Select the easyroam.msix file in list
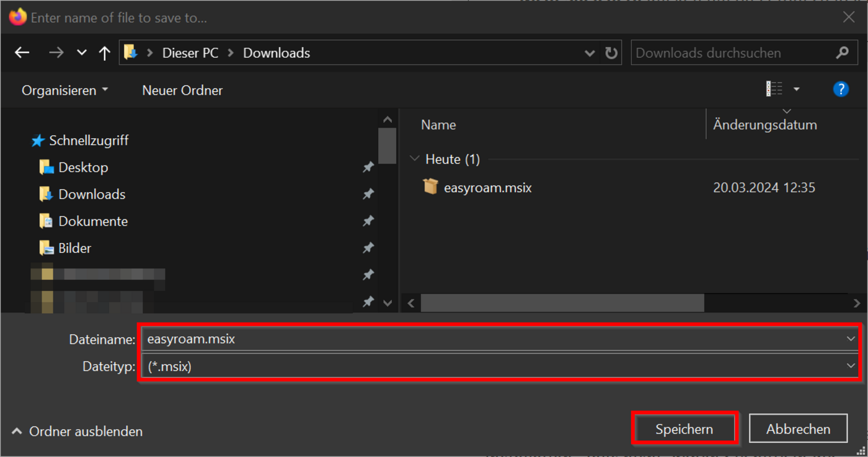868x457 pixels. (487, 187)
